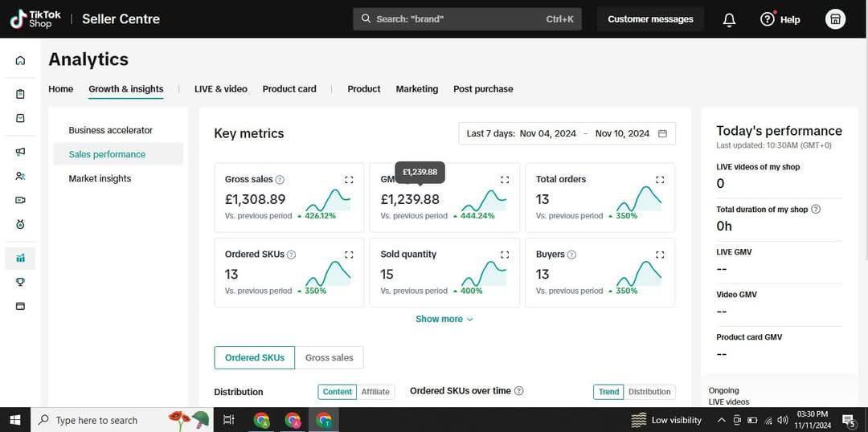868x432 pixels.
Task: Expand Show more metrics
Action: click(x=444, y=319)
